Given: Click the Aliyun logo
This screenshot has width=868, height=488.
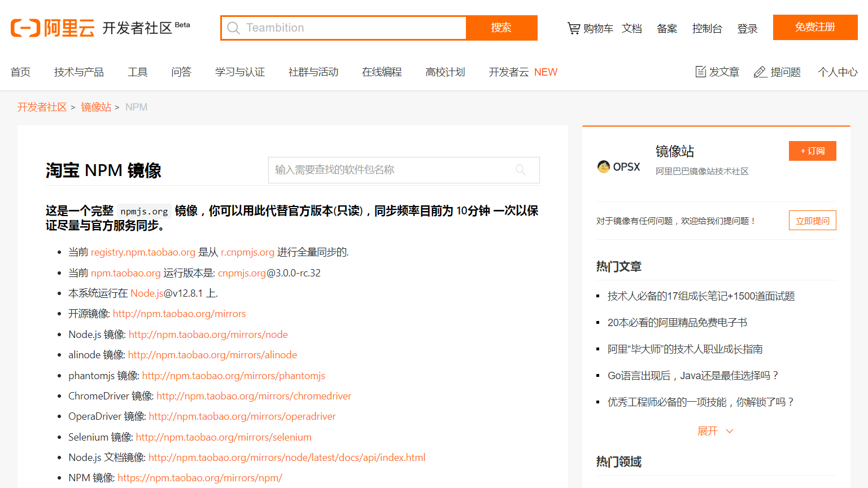Looking at the screenshot, I should click(x=53, y=28).
